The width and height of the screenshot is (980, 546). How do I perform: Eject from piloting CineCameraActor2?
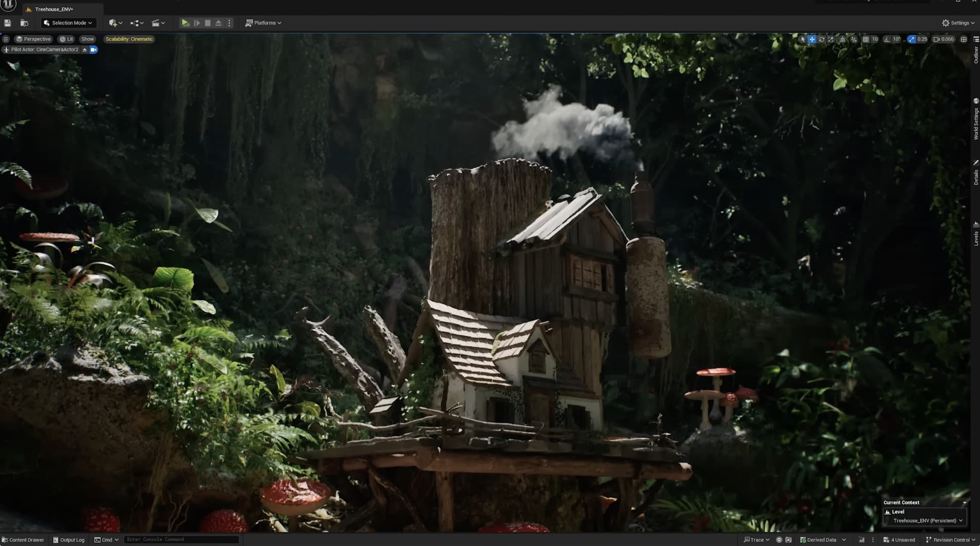click(x=84, y=49)
